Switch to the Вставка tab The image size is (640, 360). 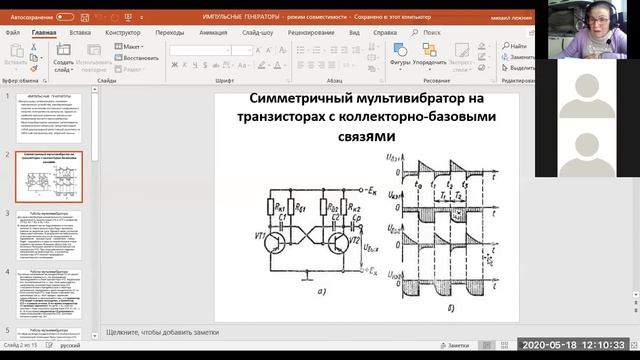pos(80,32)
